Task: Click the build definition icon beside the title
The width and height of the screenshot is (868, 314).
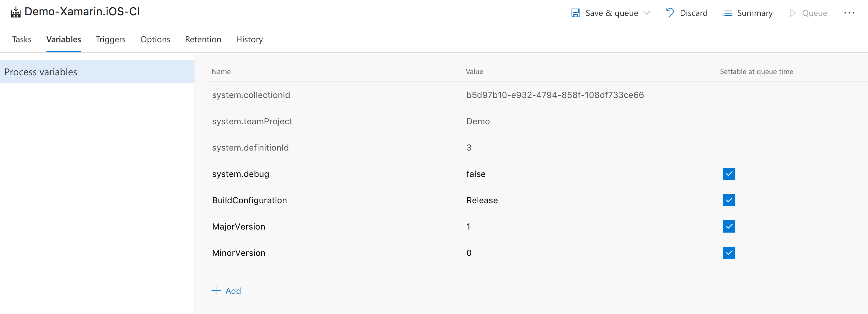Action: (16, 13)
